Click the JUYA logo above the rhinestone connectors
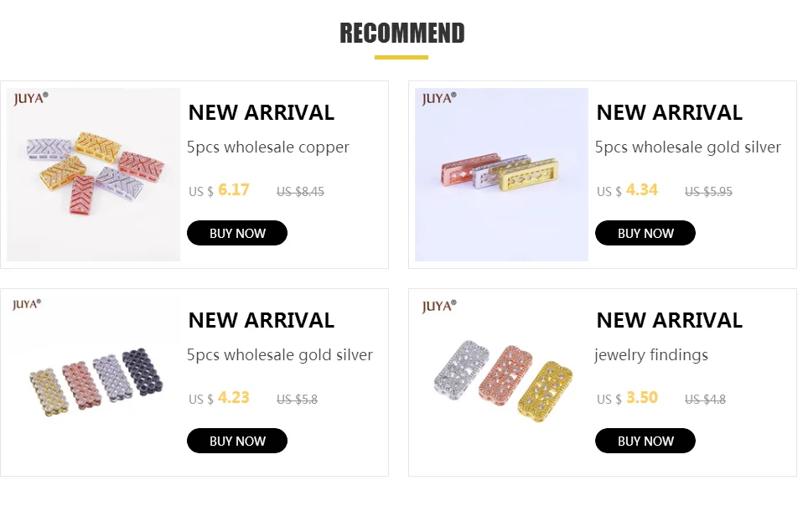Screen dimensions: 803x532 (x=439, y=306)
